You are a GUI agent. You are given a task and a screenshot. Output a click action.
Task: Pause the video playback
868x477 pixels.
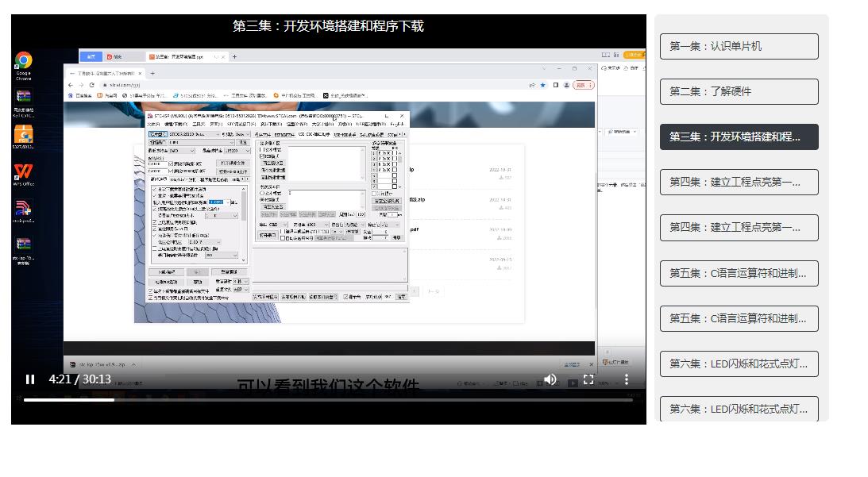(x=30, y=379)
